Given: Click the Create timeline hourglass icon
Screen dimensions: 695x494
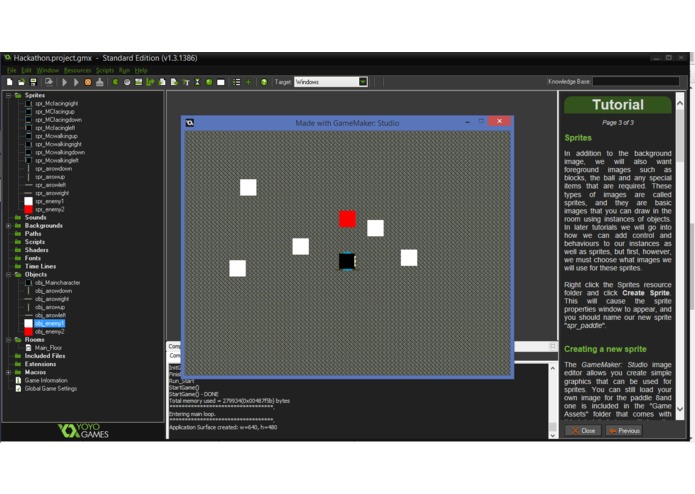Looking at the screenshot, I should click(x=197, y=82).
